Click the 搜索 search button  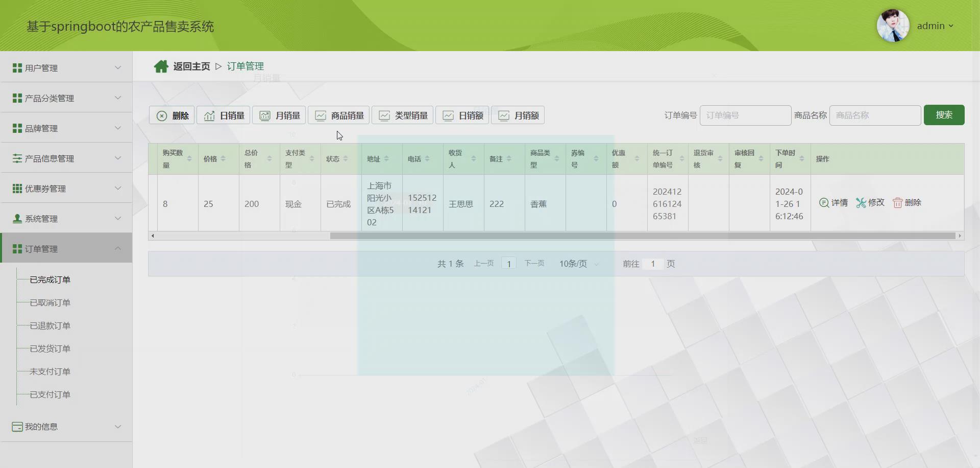(x=944, y=115)
